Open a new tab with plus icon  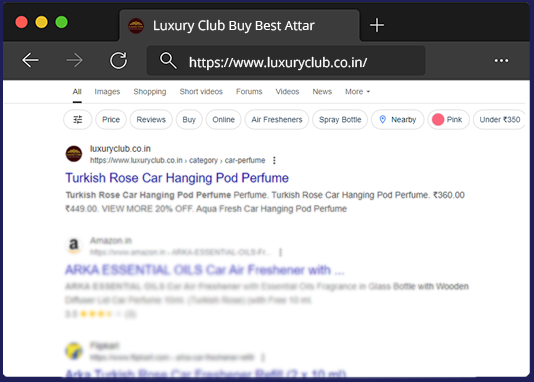point(377,25)
